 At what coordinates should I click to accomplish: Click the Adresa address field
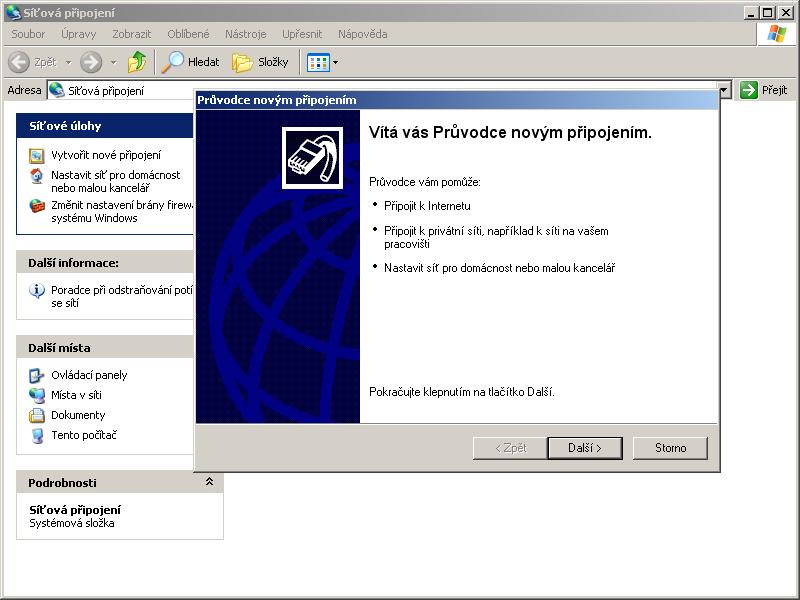(x=120, y=90)
